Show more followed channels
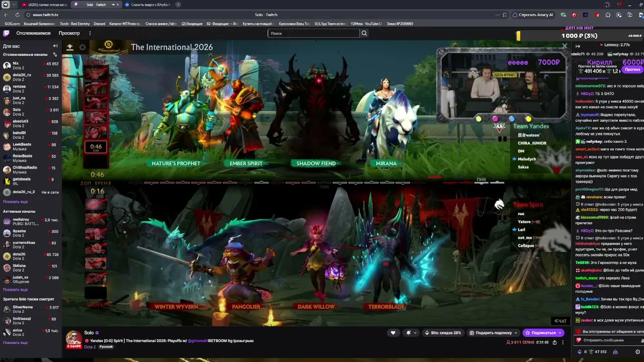Viewport: 644px width, 362px height. click(x=15, y=202)
